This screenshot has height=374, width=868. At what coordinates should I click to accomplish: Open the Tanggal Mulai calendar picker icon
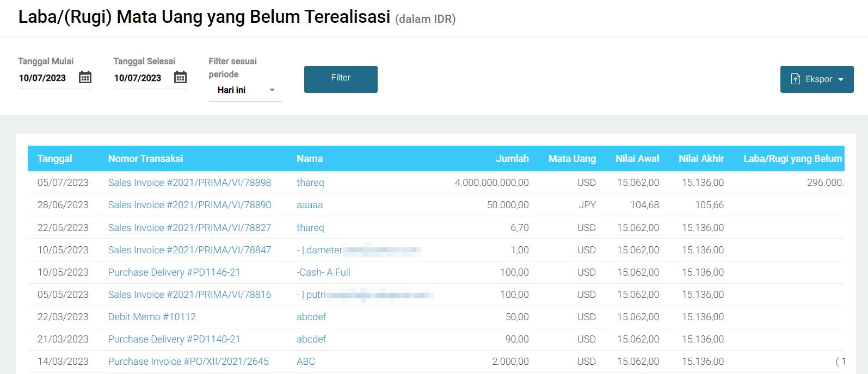85,77
